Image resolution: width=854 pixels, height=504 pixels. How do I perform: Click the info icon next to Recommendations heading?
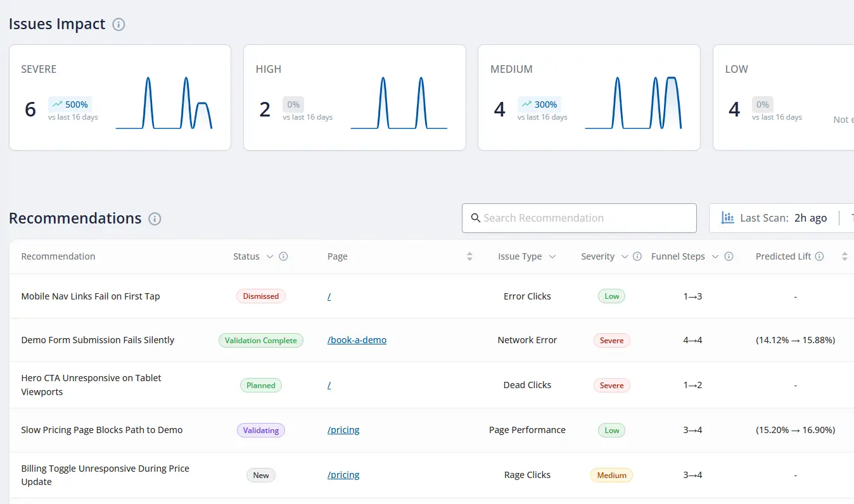click(x=155, y=219)
